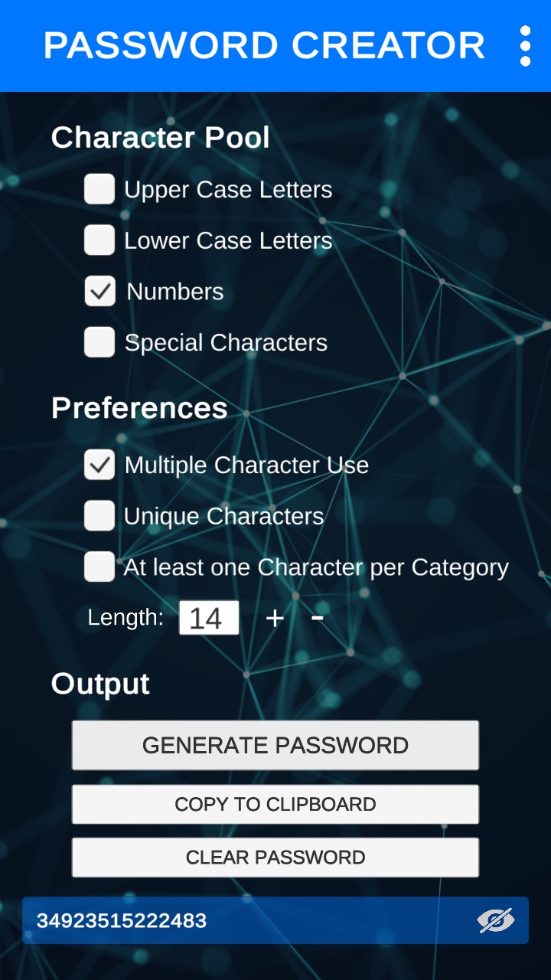Enable Upper Case Letters checkbox

99,189
